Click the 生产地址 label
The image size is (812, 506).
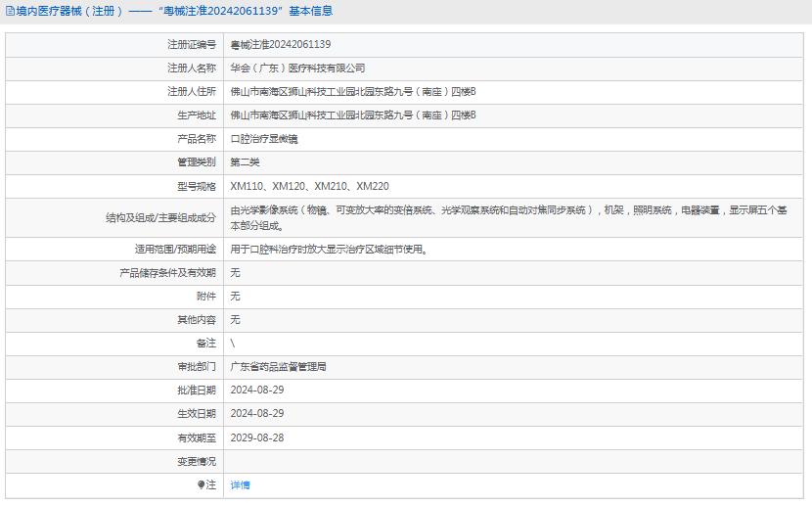click(x=197, y=115)
